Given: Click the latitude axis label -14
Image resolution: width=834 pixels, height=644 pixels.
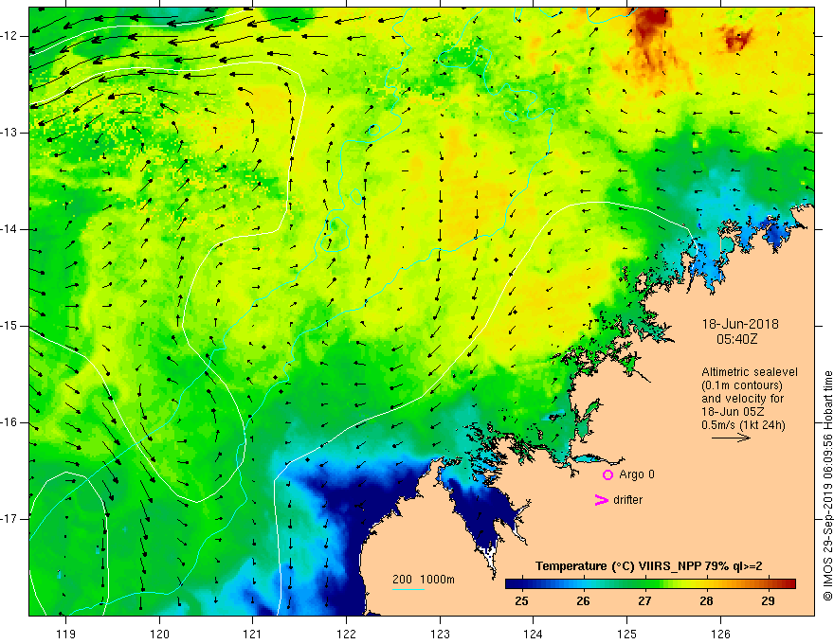Looking at the screenshot, I should [10, 229].
